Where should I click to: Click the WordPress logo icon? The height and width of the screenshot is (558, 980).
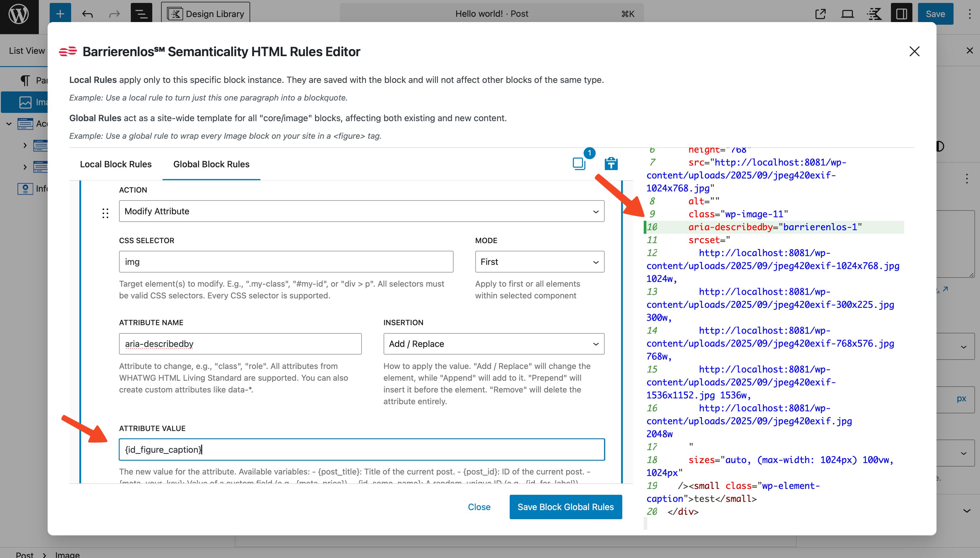coord(19,14)
